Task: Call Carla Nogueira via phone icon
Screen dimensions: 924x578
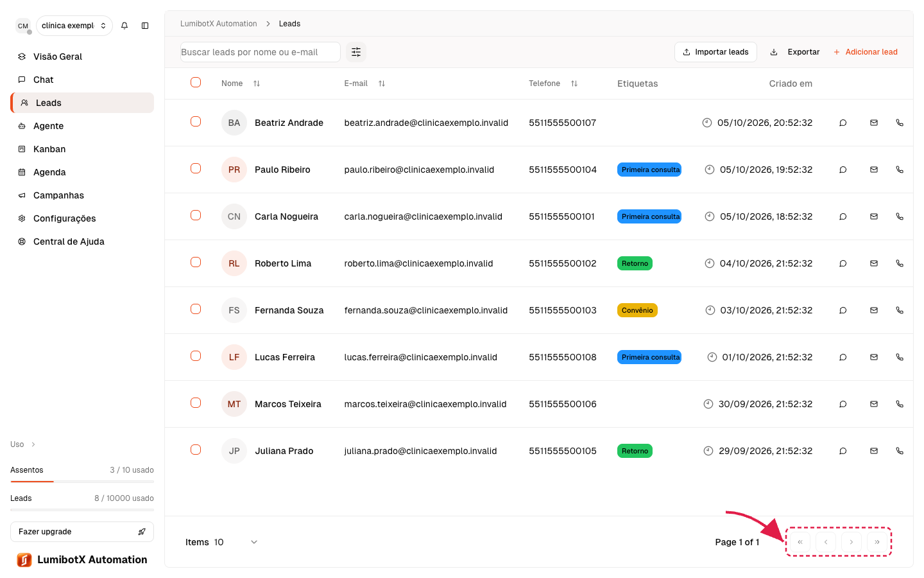Action: coord(900,216)
